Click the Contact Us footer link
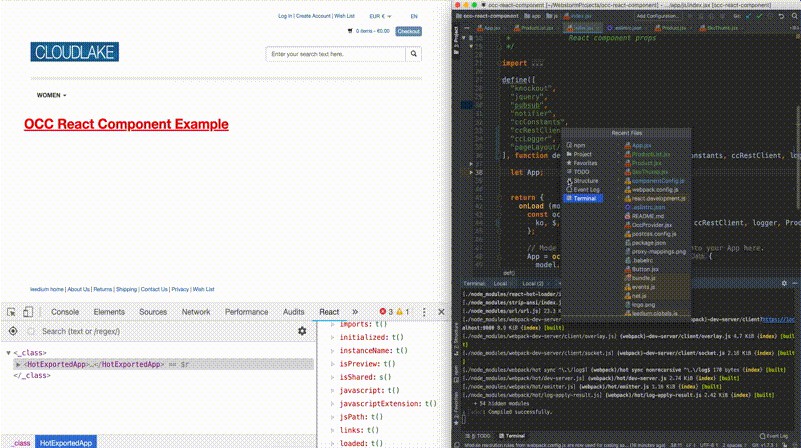 (154, 289)
